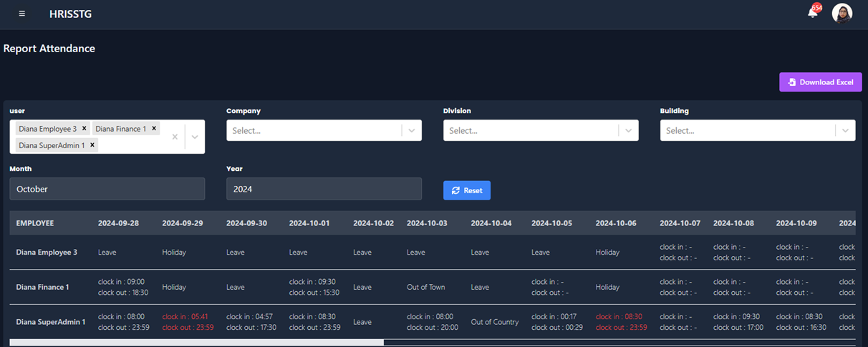Open the Division select dropdown
Viewport: 868px width, 347px height.
(x=541, y=130)
